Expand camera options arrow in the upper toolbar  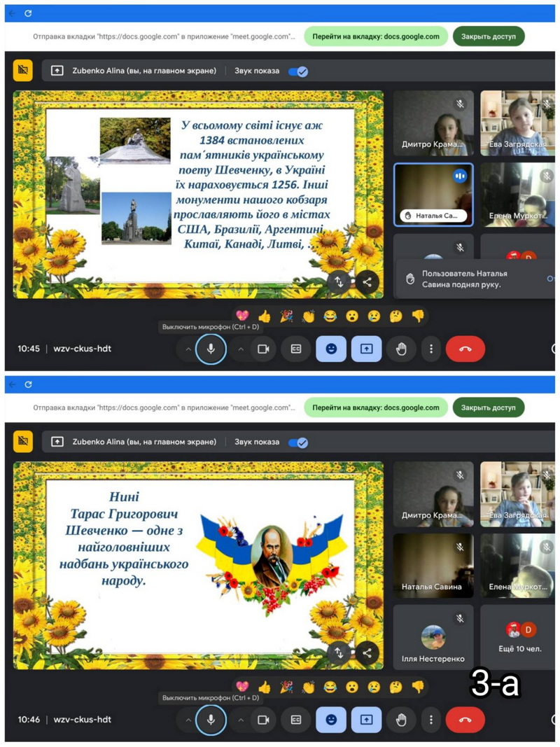tap(240, 349)
